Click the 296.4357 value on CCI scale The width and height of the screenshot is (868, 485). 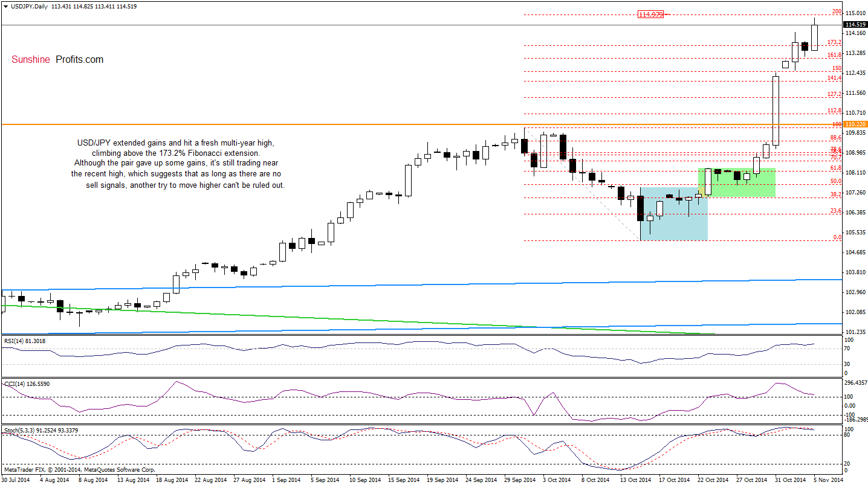(x=855, y=382)
